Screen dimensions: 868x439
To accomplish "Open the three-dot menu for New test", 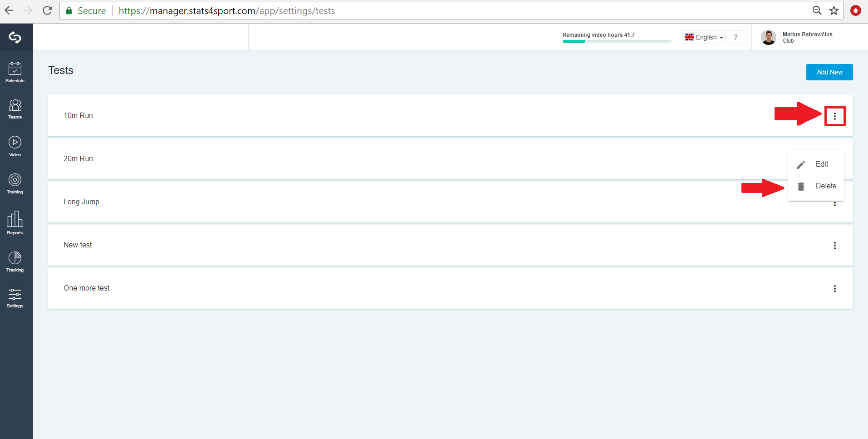I will point(835,246).
